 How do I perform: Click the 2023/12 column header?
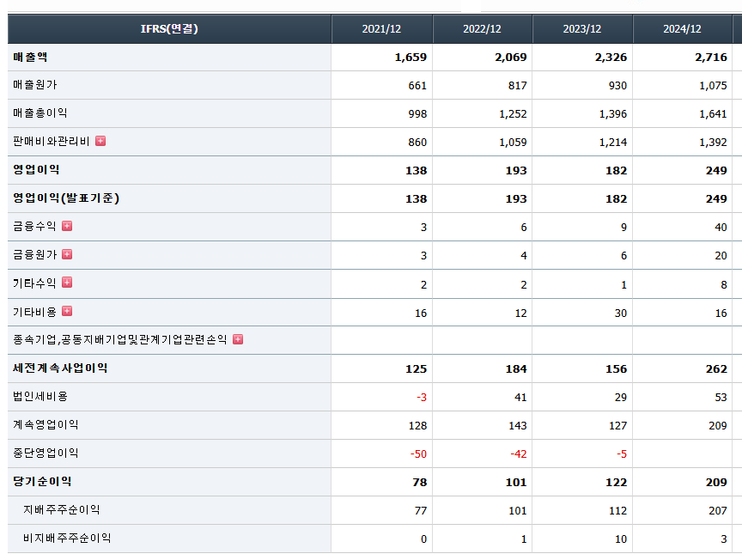click(582, 29)
